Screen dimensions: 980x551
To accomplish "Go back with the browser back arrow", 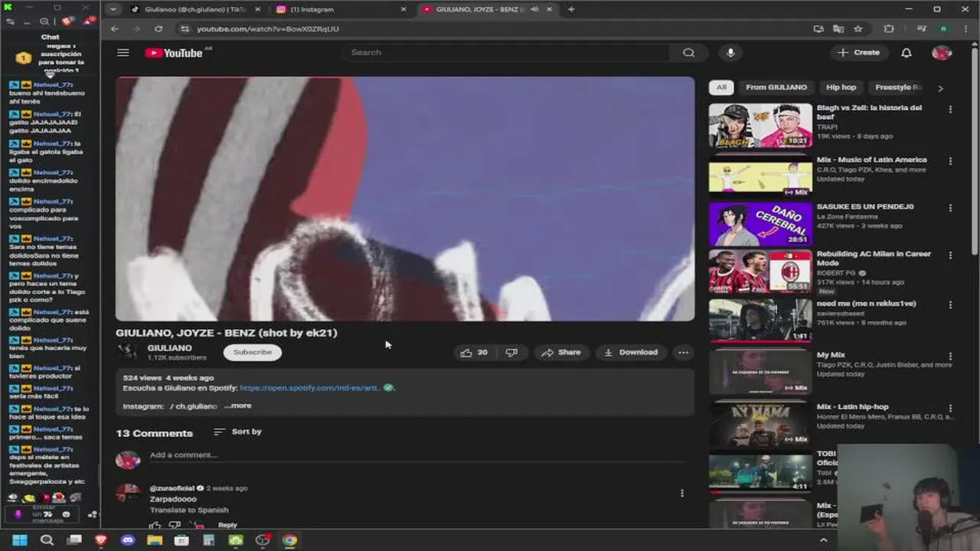I will click(115, 29).
